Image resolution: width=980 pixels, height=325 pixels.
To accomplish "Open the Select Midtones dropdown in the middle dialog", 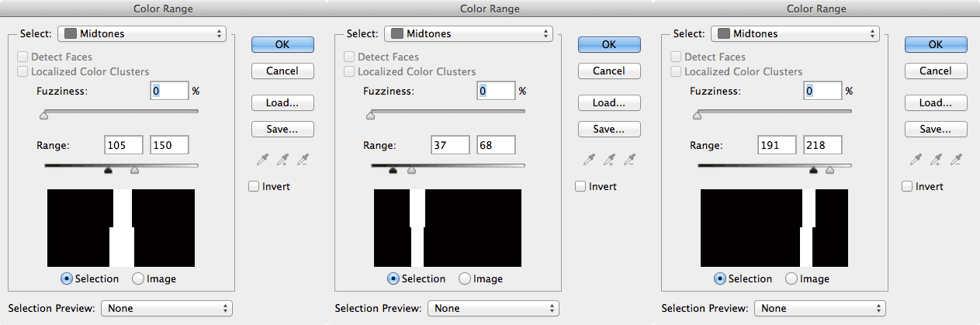I will pyautogui.click(x=469, y=34).
